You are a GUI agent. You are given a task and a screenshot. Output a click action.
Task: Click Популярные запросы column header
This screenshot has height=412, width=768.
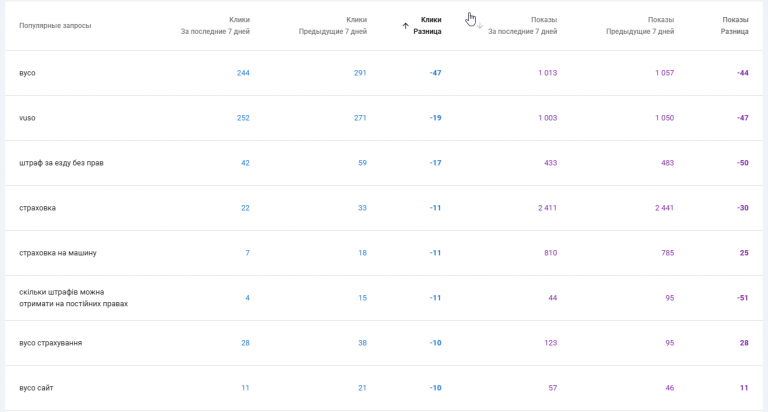55,25
